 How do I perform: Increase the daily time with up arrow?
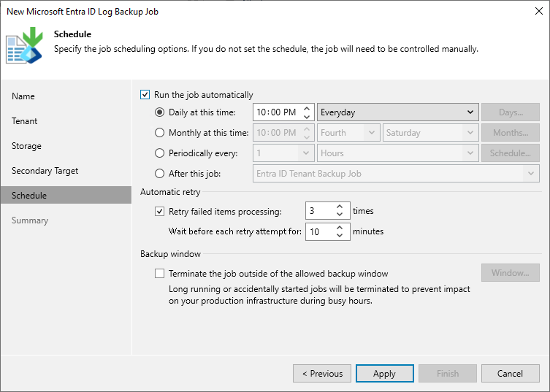(x=307, y=109)
